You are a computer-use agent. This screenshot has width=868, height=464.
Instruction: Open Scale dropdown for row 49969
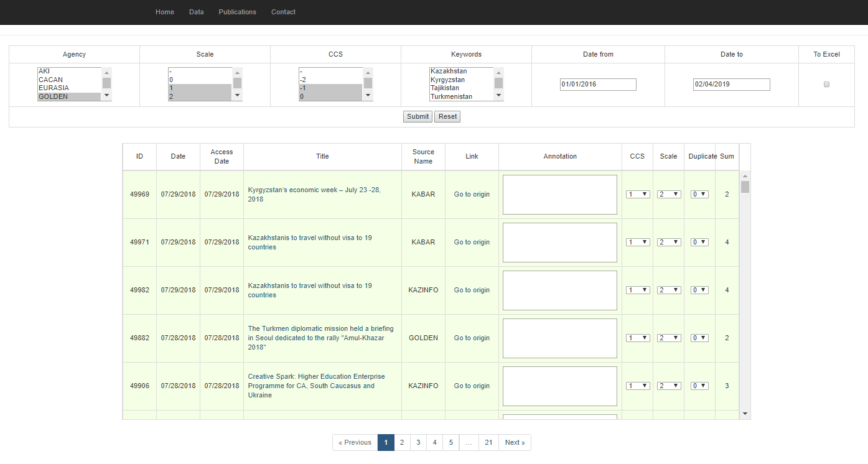coord(669,194)
